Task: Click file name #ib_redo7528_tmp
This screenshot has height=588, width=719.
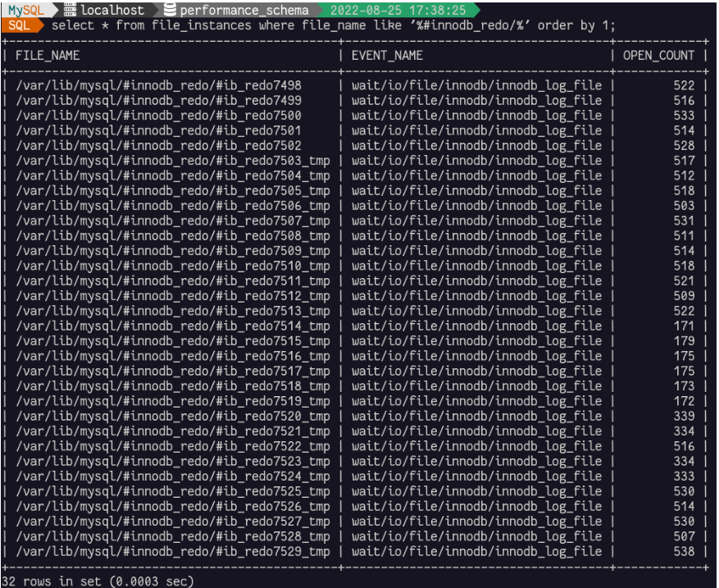Action: (173, 536)
